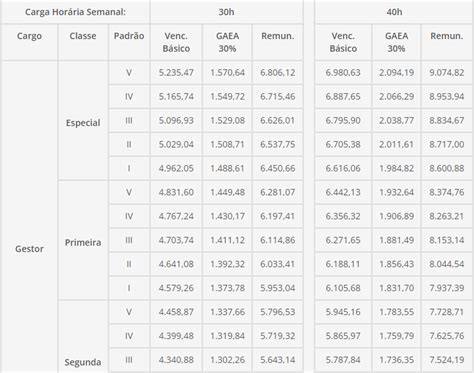Click the 9.074,82 remuneration cell
The width and height of the screenshot is (474, 373).
447,72
